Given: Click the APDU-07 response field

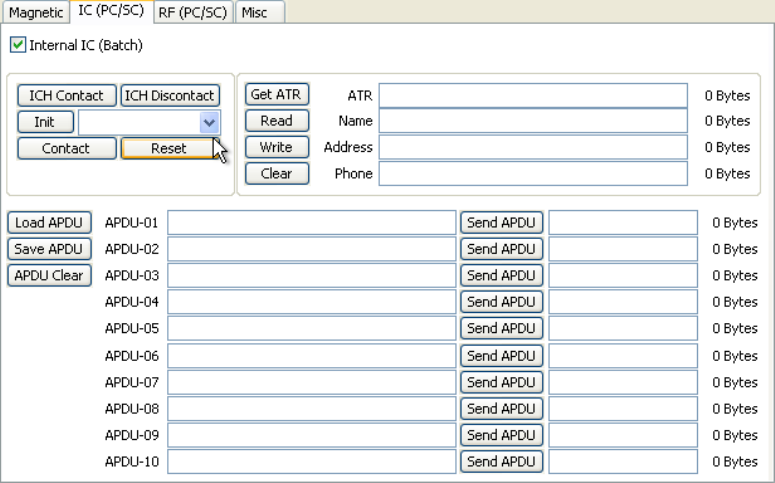Looking at the screenshot, I should (x=623, y=382).
